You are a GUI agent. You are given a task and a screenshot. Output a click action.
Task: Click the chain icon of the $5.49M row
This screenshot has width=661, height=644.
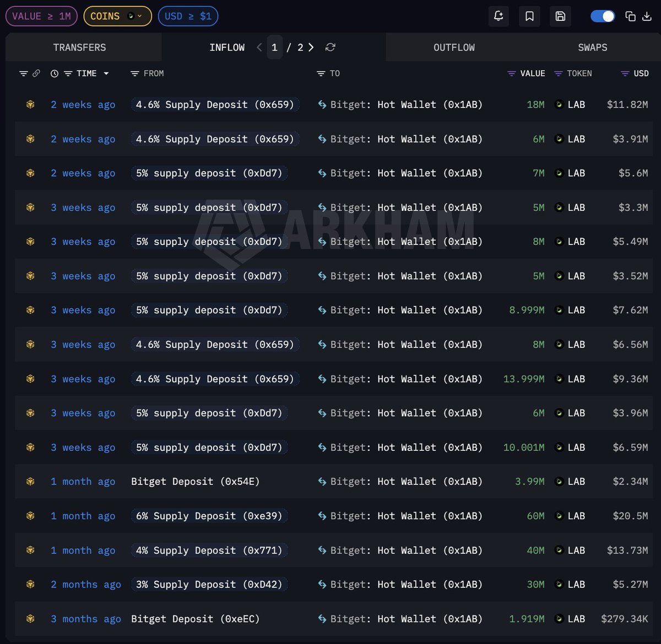30,242
